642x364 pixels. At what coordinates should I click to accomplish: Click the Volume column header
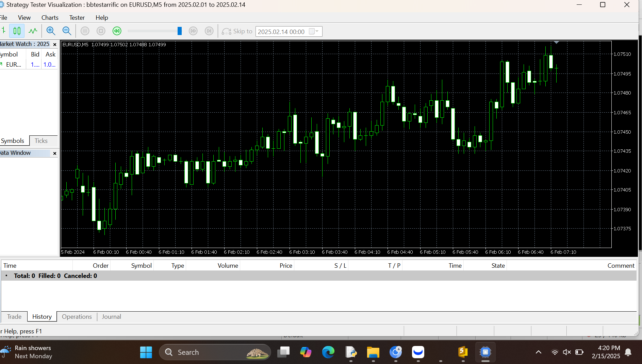(213, 266)
